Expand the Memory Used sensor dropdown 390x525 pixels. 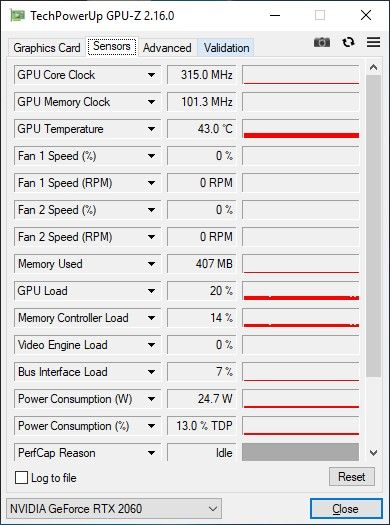pyautogui.click(x=152, y=264)
